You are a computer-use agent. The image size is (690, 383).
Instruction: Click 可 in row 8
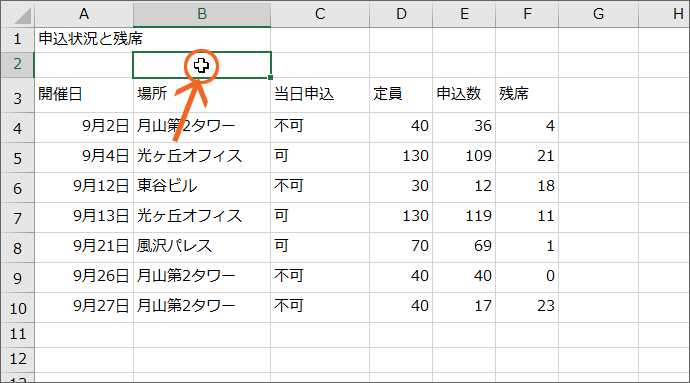[x=320, y=247]
